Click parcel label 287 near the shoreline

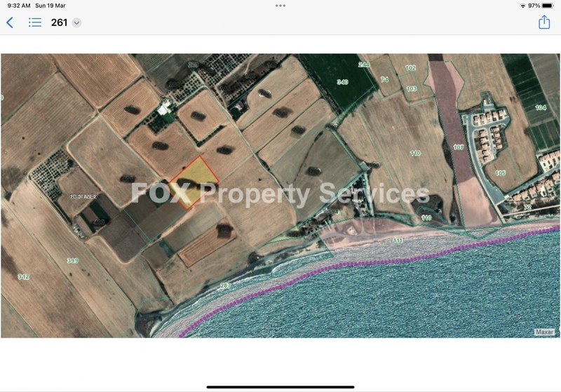pos(225,285)
